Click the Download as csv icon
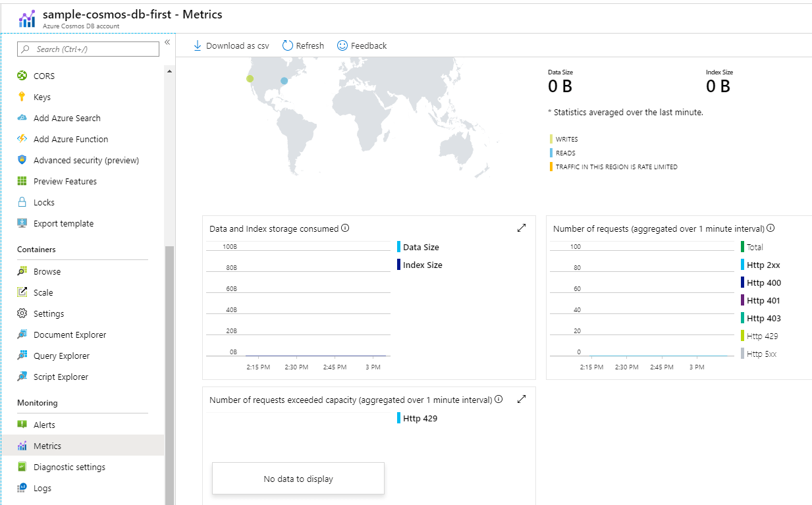The height and width of the screenshot is (505, 812). pos(198,45)
